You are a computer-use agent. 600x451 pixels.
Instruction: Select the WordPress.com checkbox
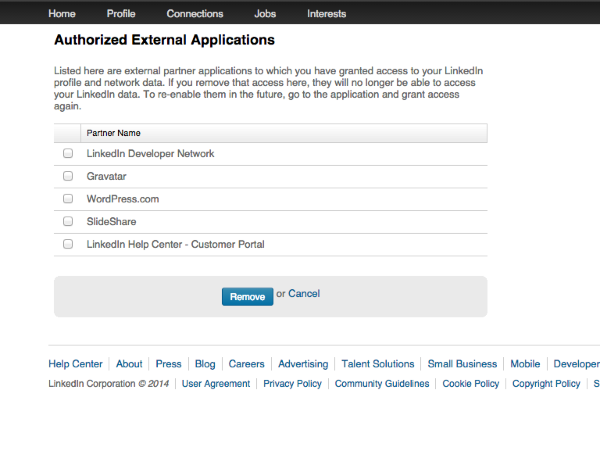pyautogui.click(x=68, y=199)
